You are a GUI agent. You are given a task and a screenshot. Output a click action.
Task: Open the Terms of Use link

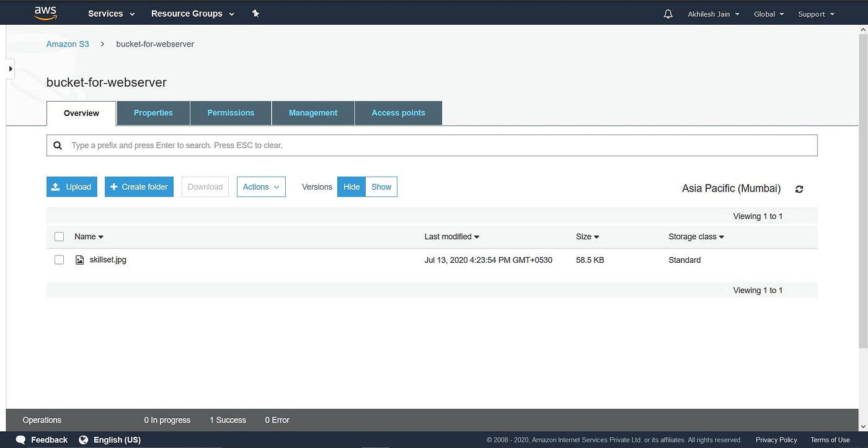(830, 440)
